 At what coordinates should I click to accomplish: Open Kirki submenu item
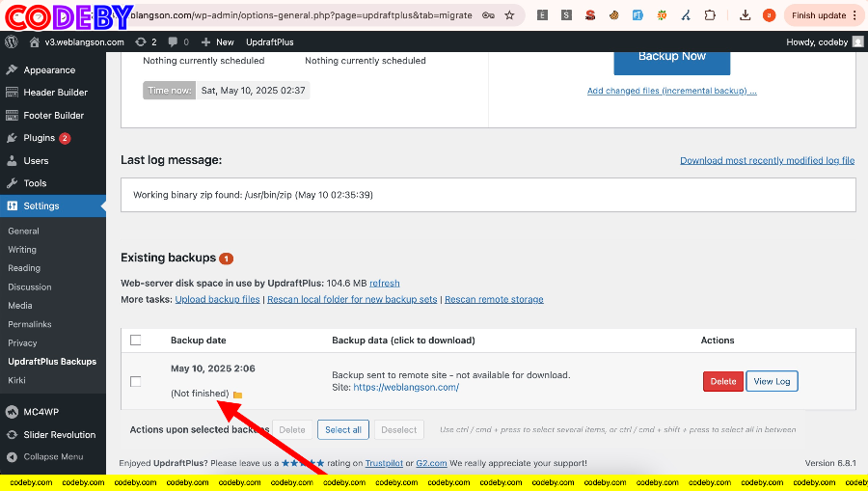(x=16, y=380)
